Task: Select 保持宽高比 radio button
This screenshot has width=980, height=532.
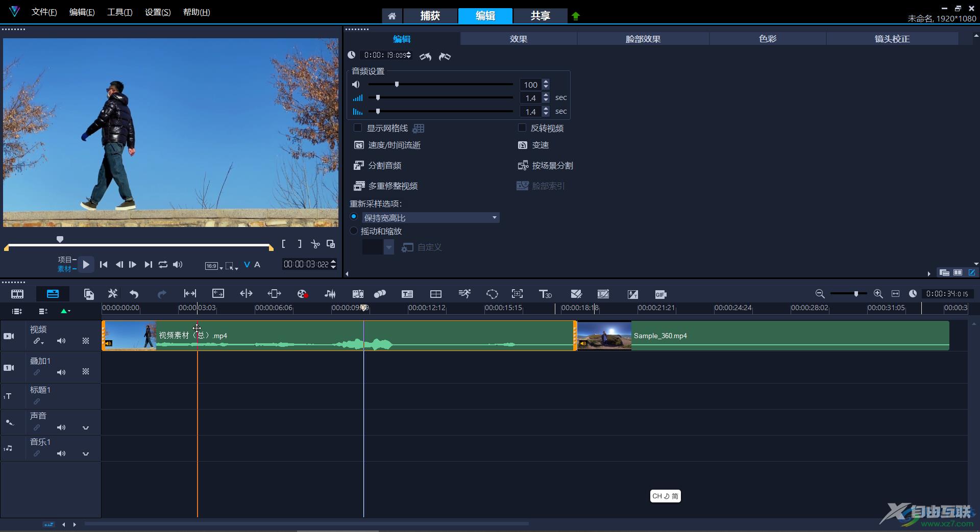Action: pos(354,217)
